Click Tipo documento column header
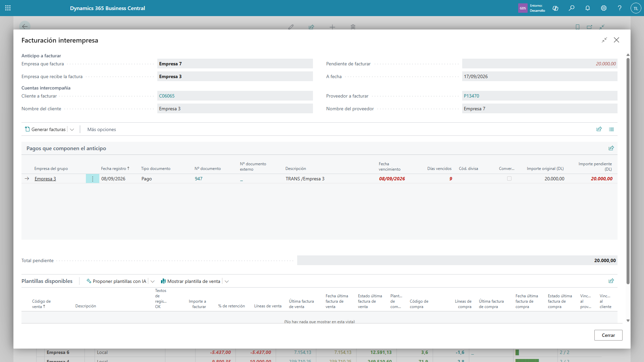Image resolution: width=644 pixels, height=362 pixels. 156,169
